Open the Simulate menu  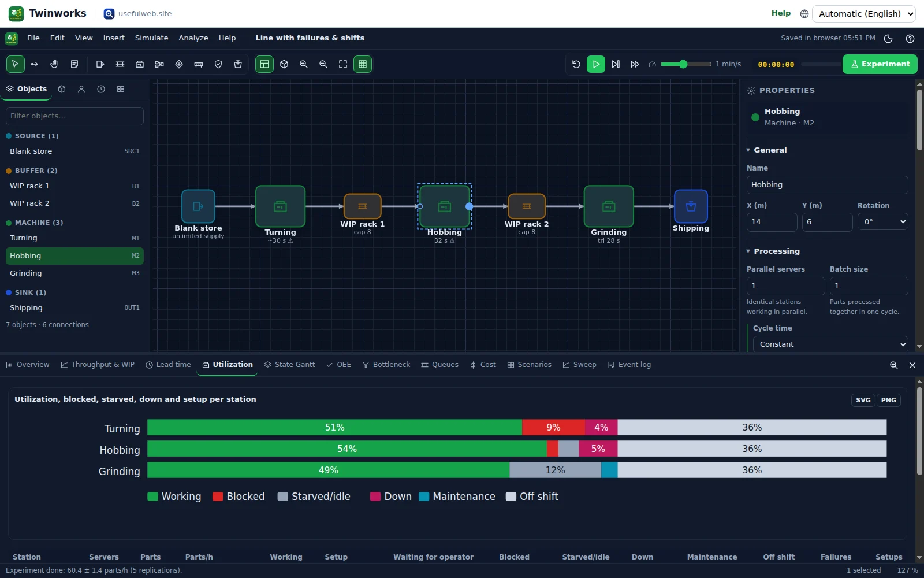point(152,38)
